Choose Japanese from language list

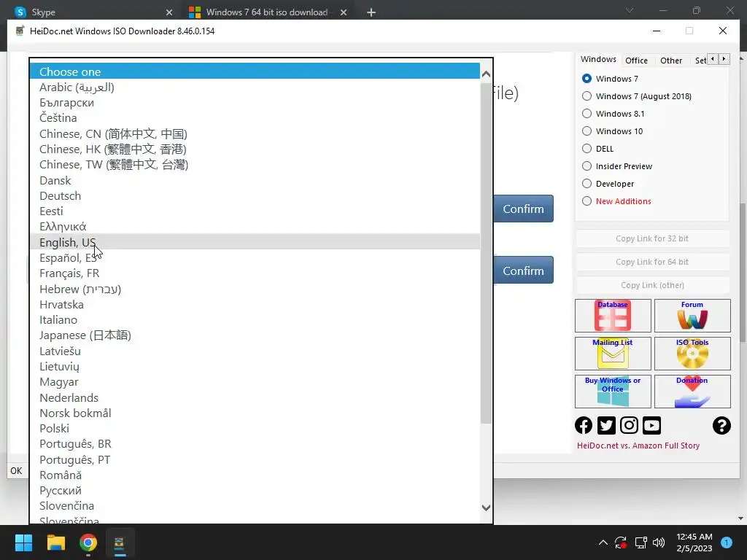click(255, 335)
